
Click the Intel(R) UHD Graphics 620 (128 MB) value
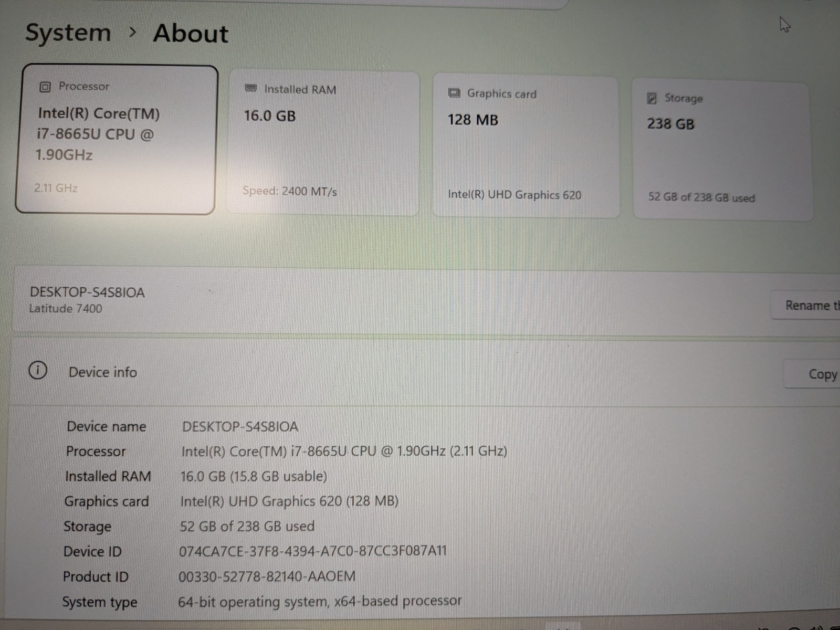coord(289,501)
